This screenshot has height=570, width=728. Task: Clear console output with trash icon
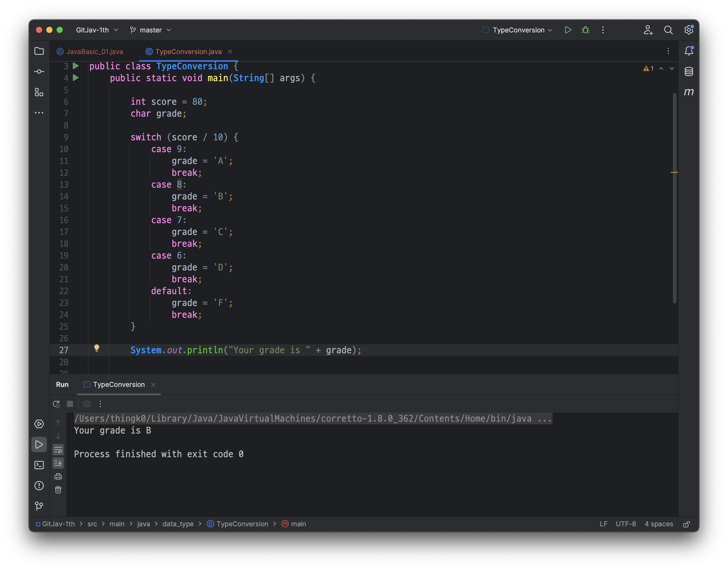(x=58, y=489)
